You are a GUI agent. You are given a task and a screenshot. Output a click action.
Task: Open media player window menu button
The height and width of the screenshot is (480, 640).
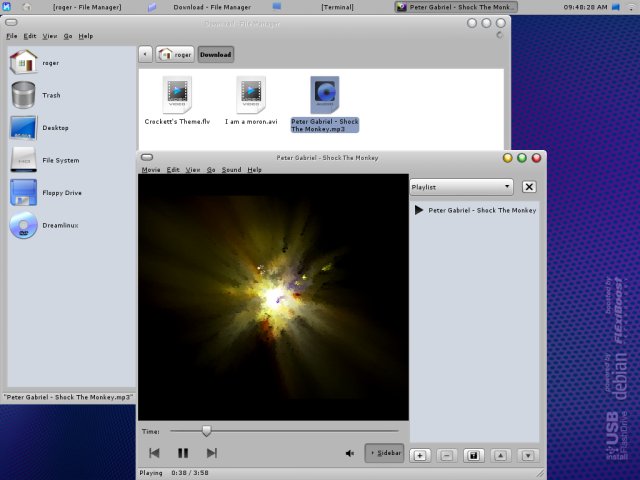[147, 157]
